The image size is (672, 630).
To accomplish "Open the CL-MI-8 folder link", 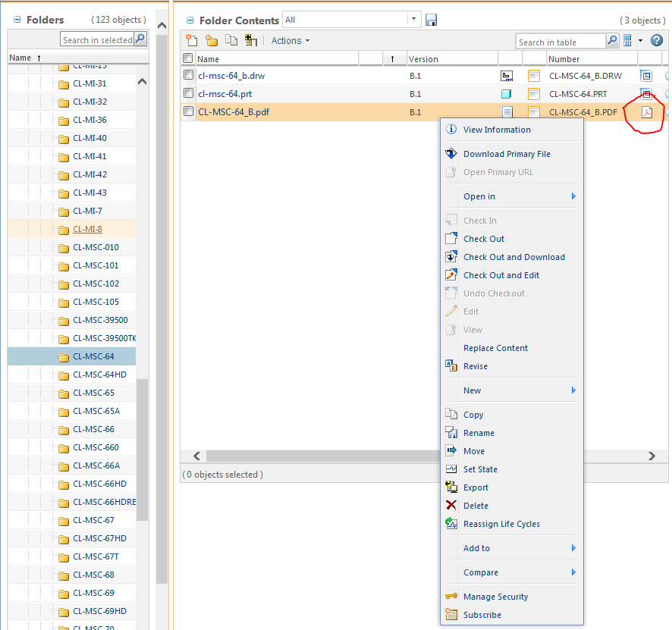I will click(87, 229).
